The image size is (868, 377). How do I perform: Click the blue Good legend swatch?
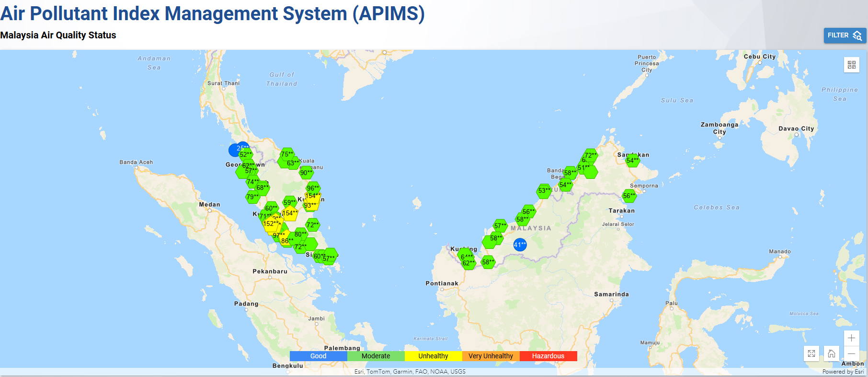318,356
